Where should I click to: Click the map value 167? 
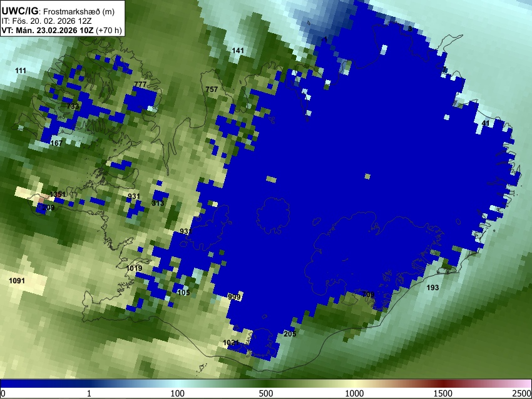pos(56,143)
